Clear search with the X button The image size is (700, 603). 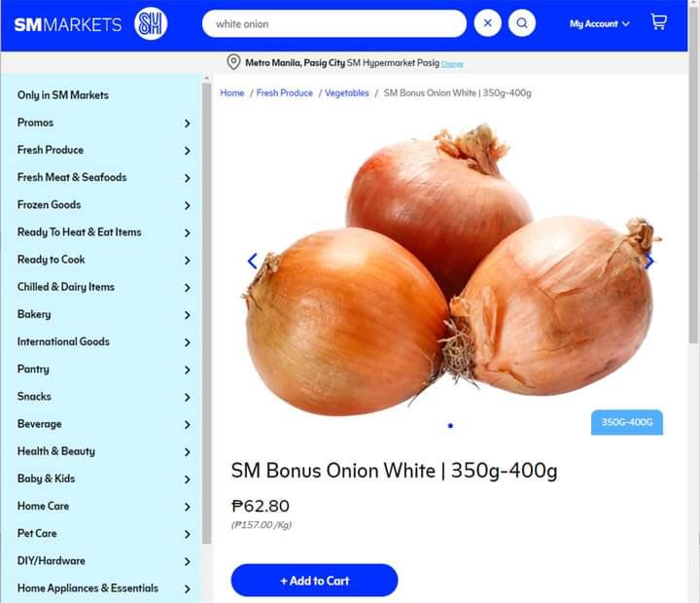tap(487, 23)
